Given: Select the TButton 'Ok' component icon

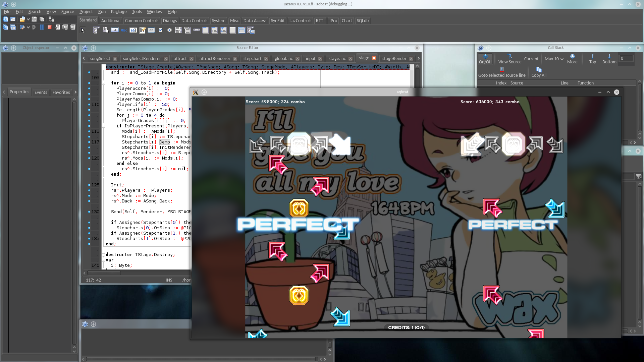Looking at the screenshot, I should point(115,30).
